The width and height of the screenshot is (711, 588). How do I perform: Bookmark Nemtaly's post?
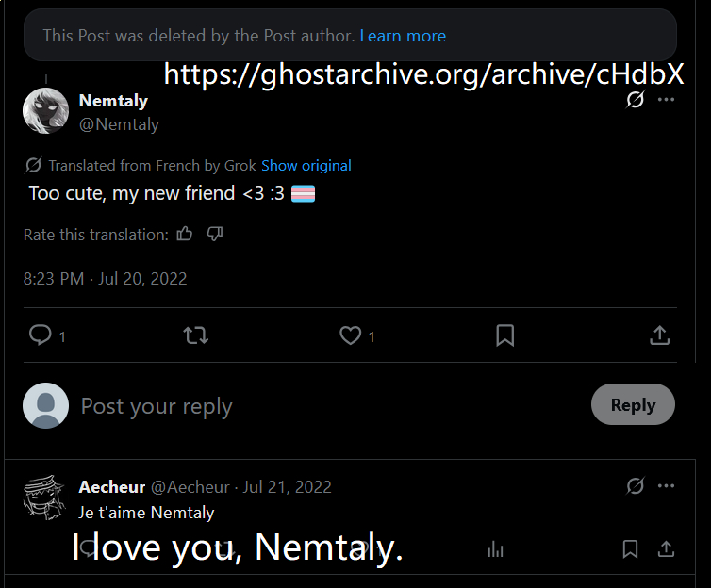coord(505,335)
